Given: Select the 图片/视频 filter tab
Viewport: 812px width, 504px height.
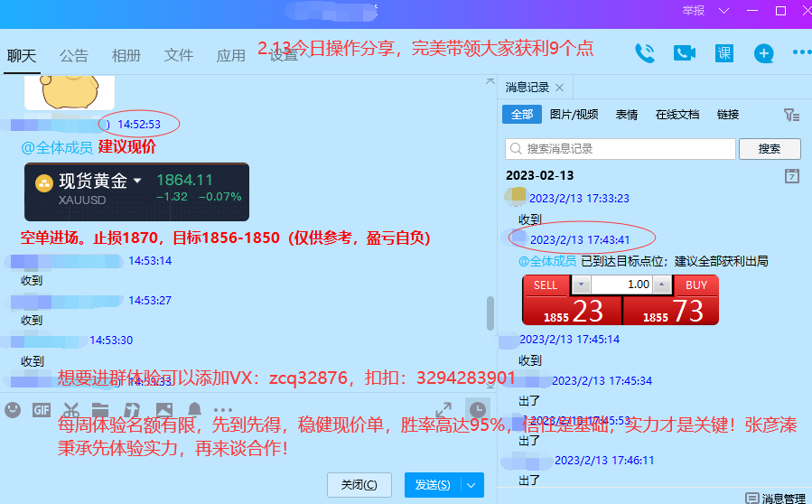Looking at the screenshot, I should pyautogui.click(x=574, y=115).
